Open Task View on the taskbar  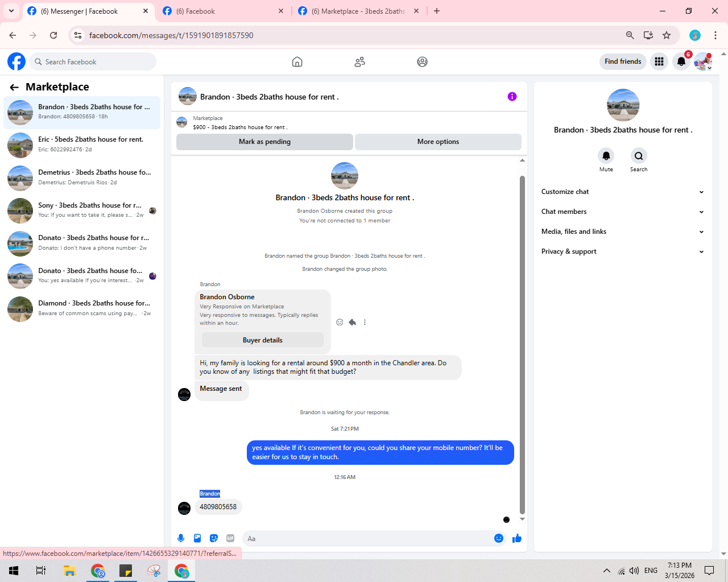click(x=41, y=571)
